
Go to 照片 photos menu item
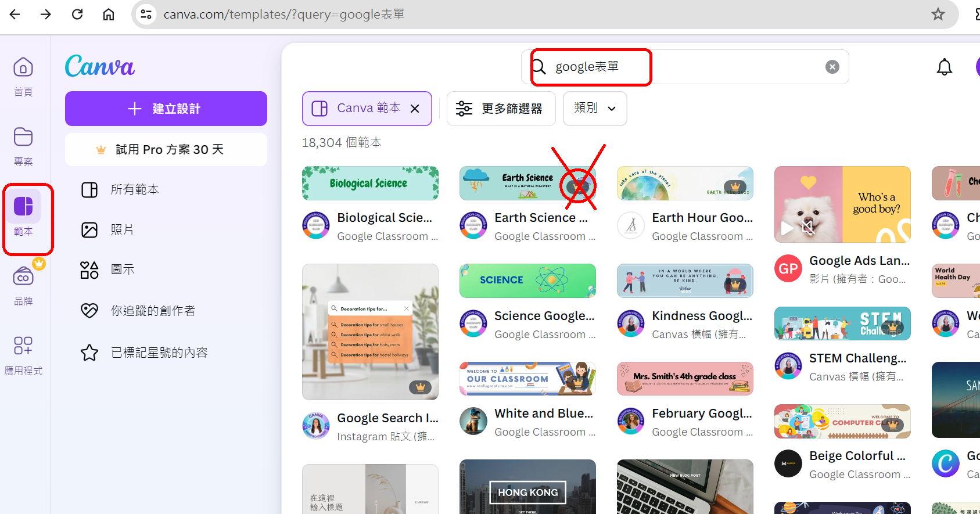click(122, 230)
